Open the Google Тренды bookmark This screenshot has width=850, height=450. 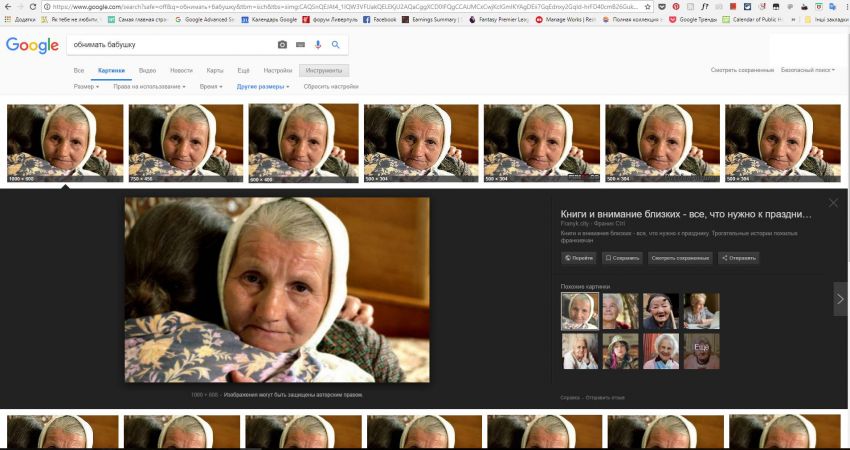[693, 20]
